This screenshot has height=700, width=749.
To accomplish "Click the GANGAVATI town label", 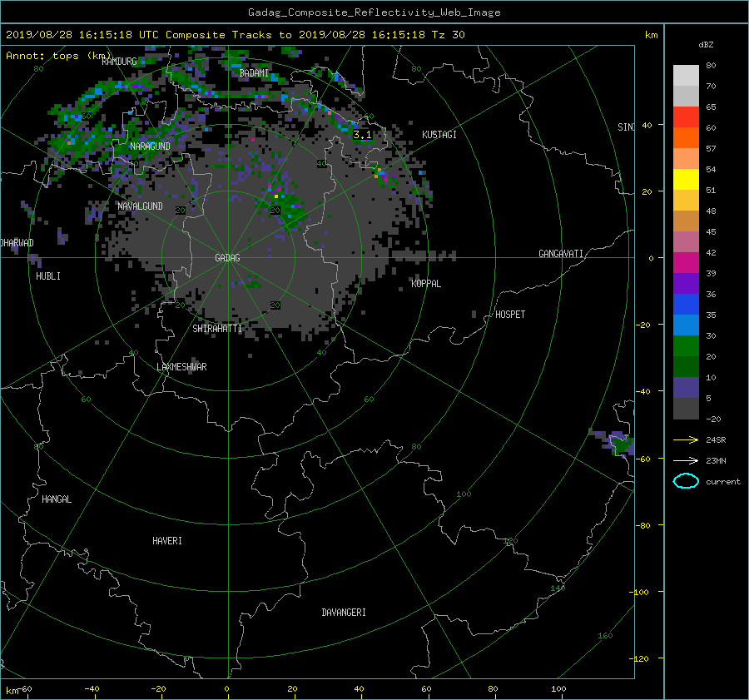I will click(x=561, y=254).
